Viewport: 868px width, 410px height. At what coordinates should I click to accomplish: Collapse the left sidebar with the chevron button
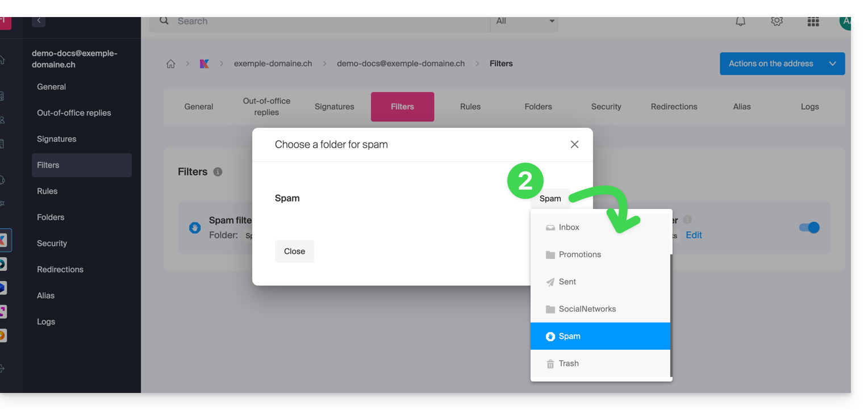point(39,21)
